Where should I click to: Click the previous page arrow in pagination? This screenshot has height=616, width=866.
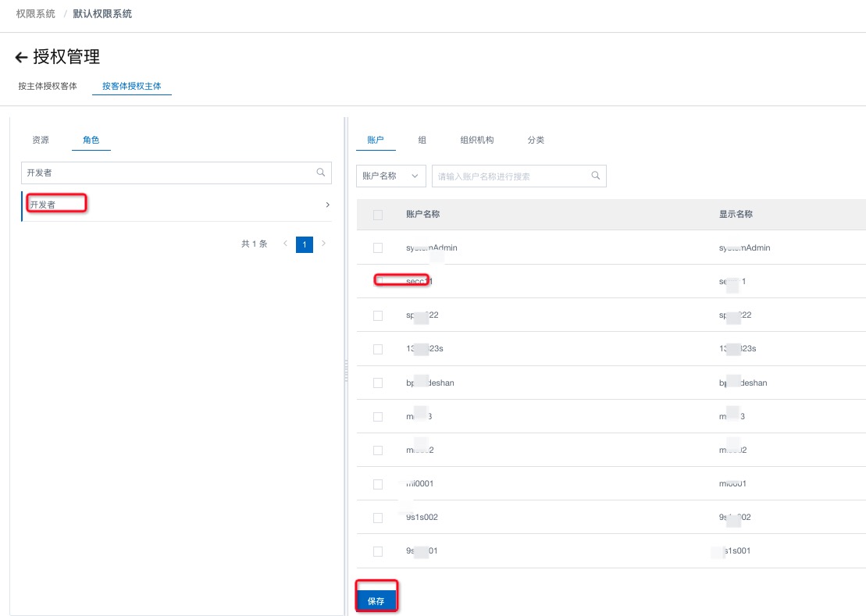pos(285,244)
